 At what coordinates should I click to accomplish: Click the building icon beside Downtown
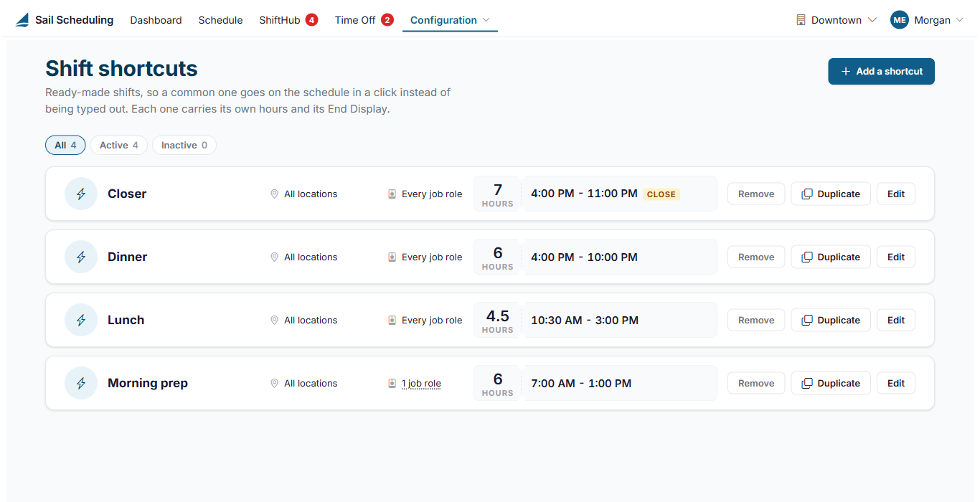pyautogui.click(x=801, y=20)
